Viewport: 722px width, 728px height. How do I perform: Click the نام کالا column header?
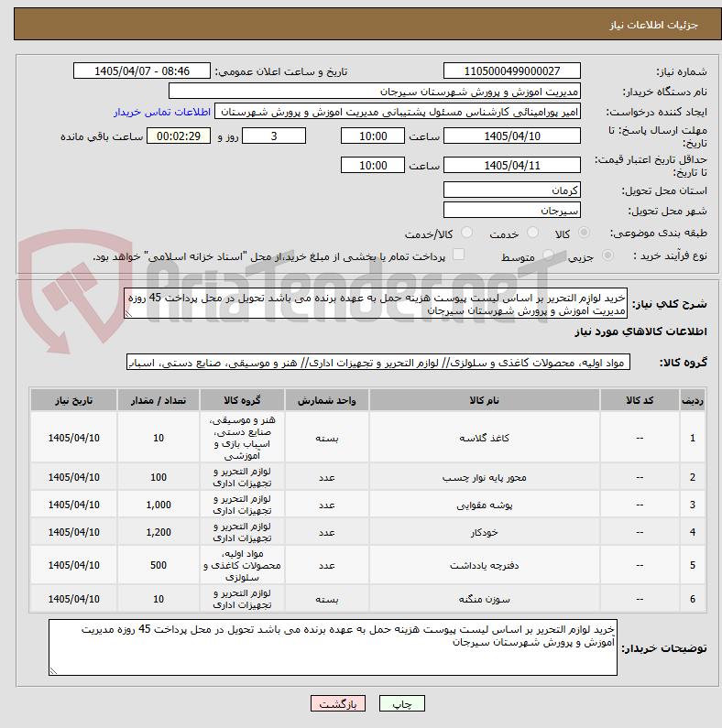(x=484, y=400)
